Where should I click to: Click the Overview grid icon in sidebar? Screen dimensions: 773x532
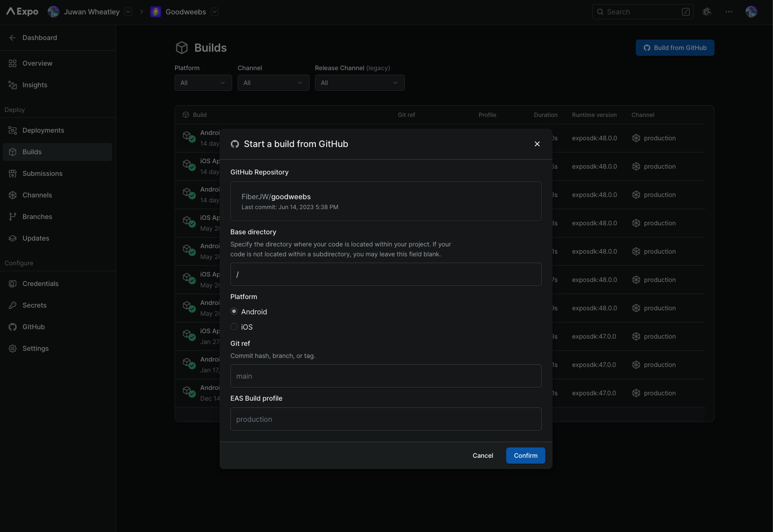13,63
